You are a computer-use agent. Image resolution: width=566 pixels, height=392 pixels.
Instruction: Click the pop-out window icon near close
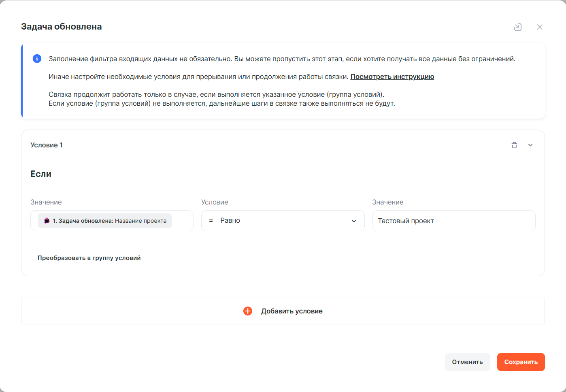[518, 27]
